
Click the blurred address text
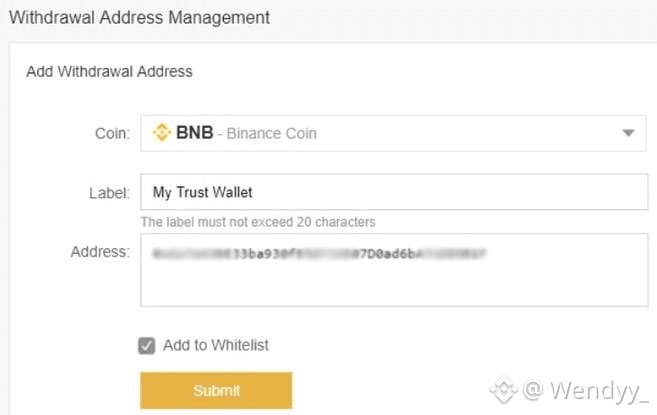[318, 255]
